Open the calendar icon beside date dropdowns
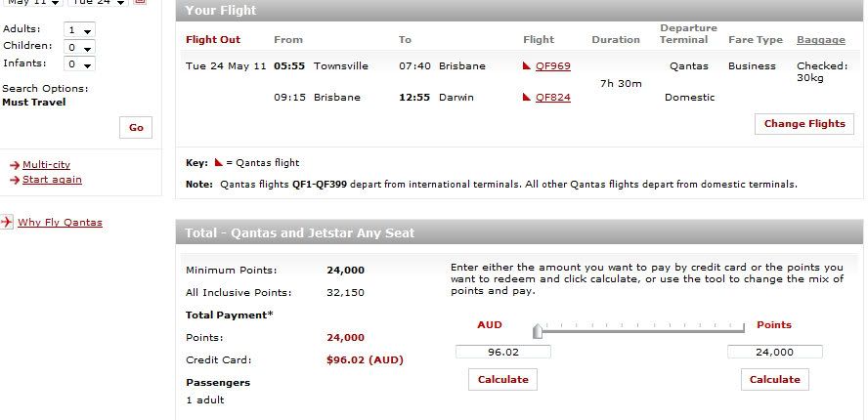The image size is (868, 420). tap(140, 2)
